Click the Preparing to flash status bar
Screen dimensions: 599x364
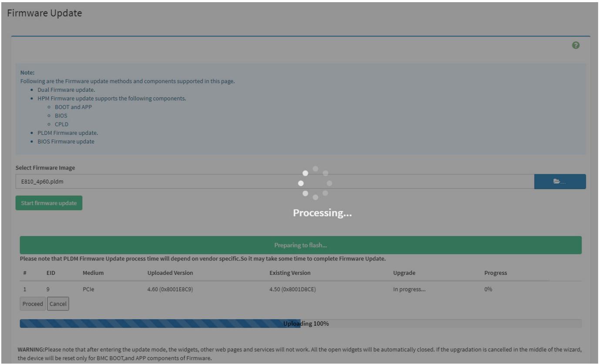[x=300, y=245]
